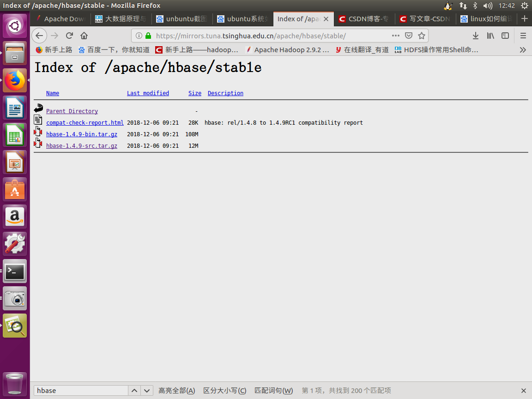Image resolution: width=532 pixels, height=399 pixels.
Task: Click inside the find bar text field
Action: 81,390
